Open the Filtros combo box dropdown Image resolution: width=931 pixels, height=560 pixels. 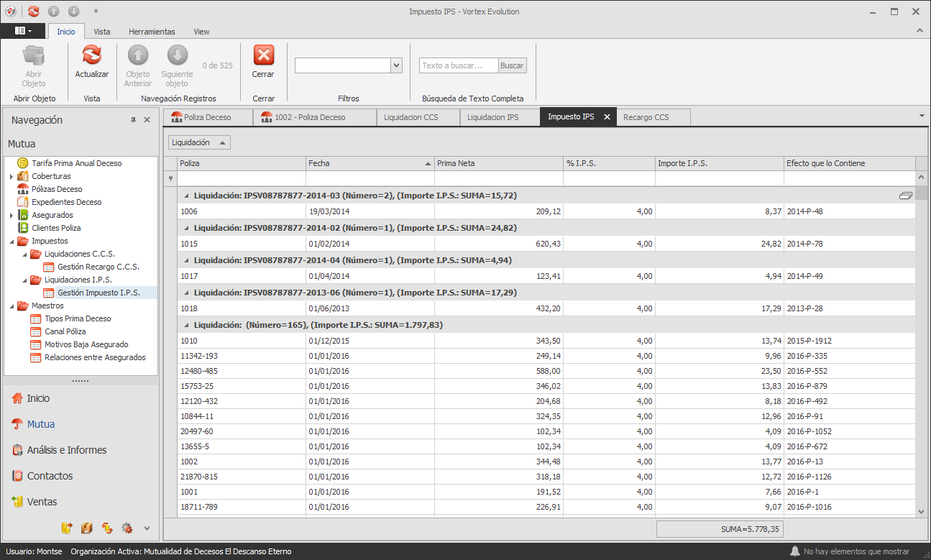[x=396, y=65]
